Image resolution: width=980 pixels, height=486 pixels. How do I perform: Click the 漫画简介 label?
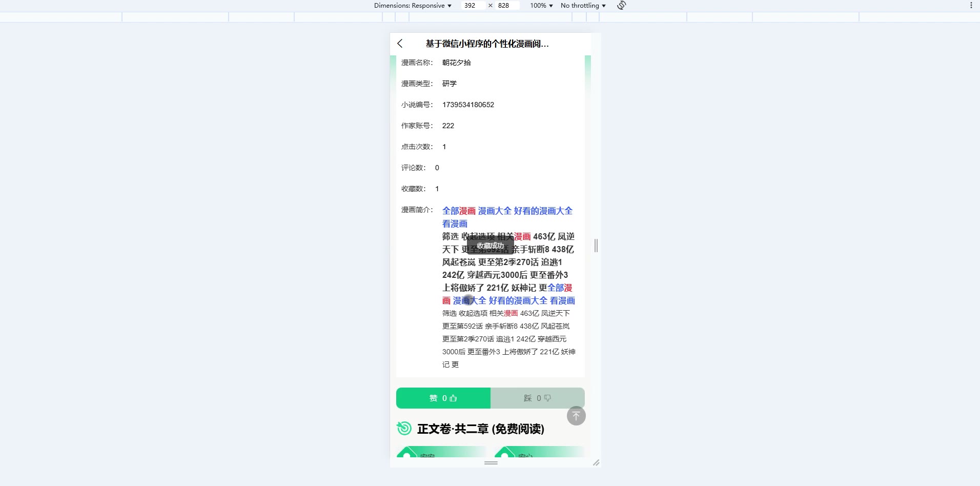click(x=417, y=210)
